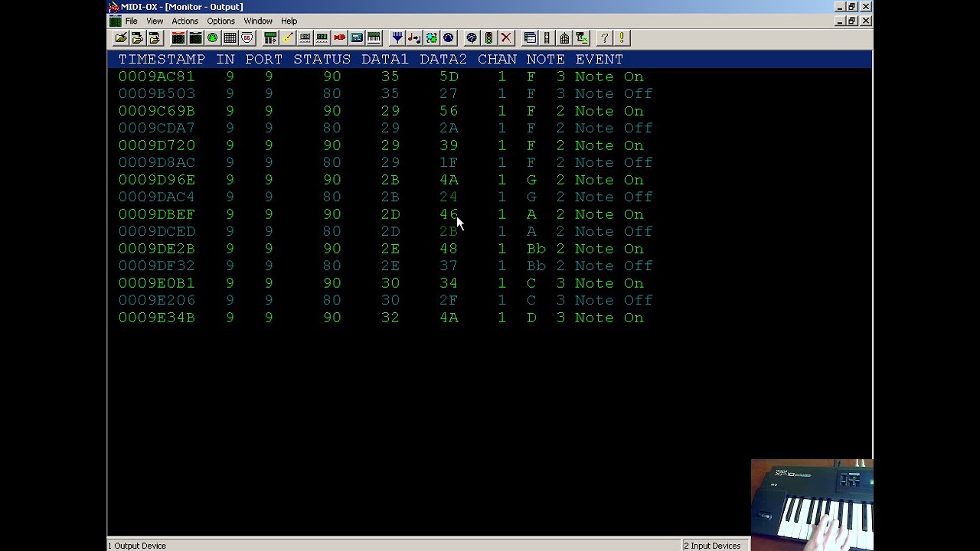
Task: Open the guitar instrument panel icon
Action: pyautogui.click(x=288, y=37)
